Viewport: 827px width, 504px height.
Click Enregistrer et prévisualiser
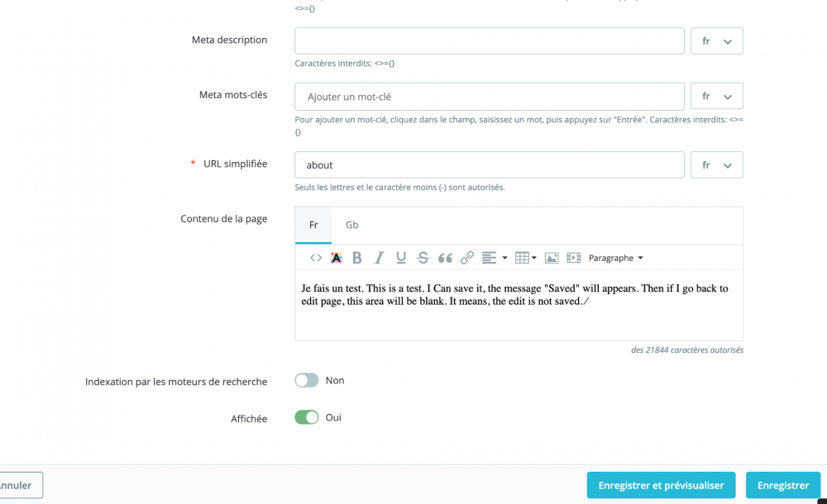point(661,485)
